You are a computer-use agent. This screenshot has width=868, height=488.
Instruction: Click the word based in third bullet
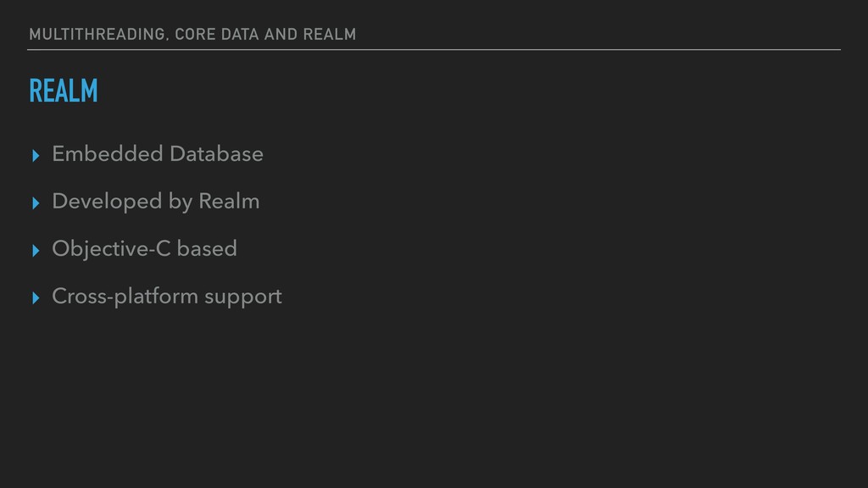[x=207, y=249]
